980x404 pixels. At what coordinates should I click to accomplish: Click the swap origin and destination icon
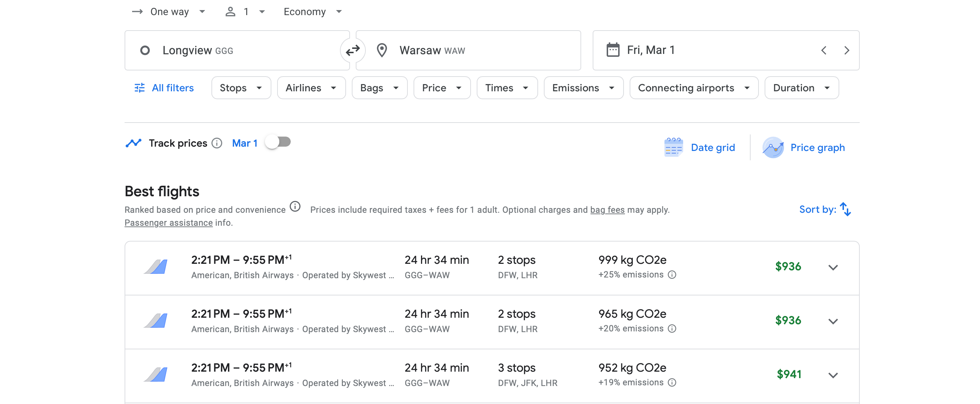352,50
